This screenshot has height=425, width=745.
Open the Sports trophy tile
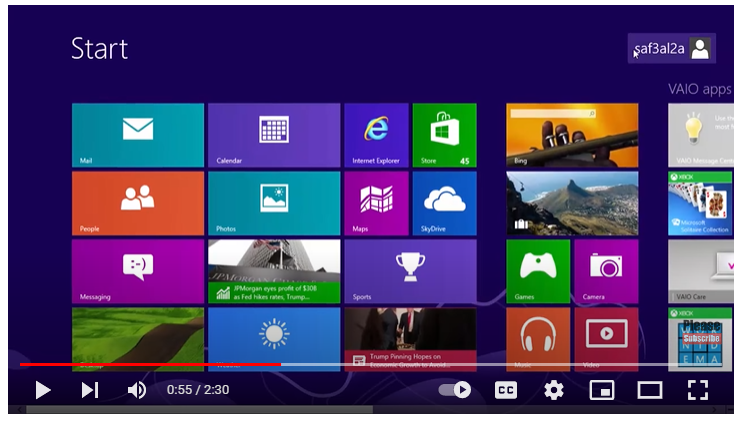click(x=411, y=271)
